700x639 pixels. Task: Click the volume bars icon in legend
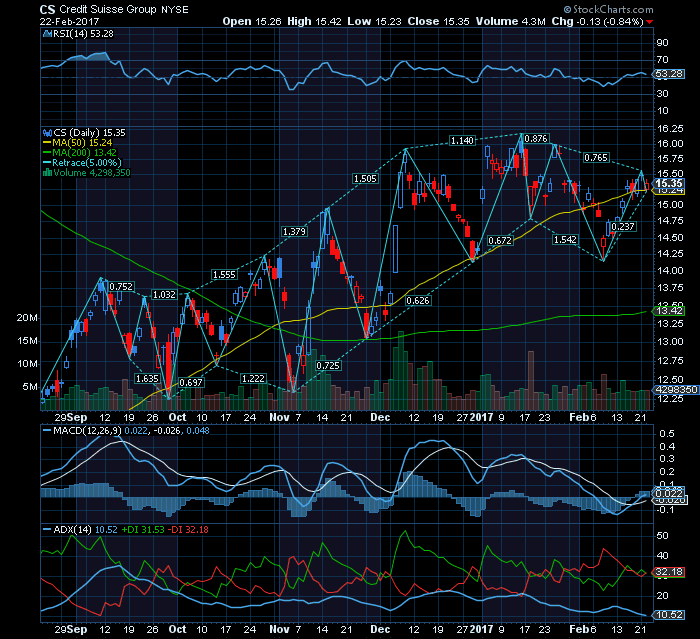point(47,173)
